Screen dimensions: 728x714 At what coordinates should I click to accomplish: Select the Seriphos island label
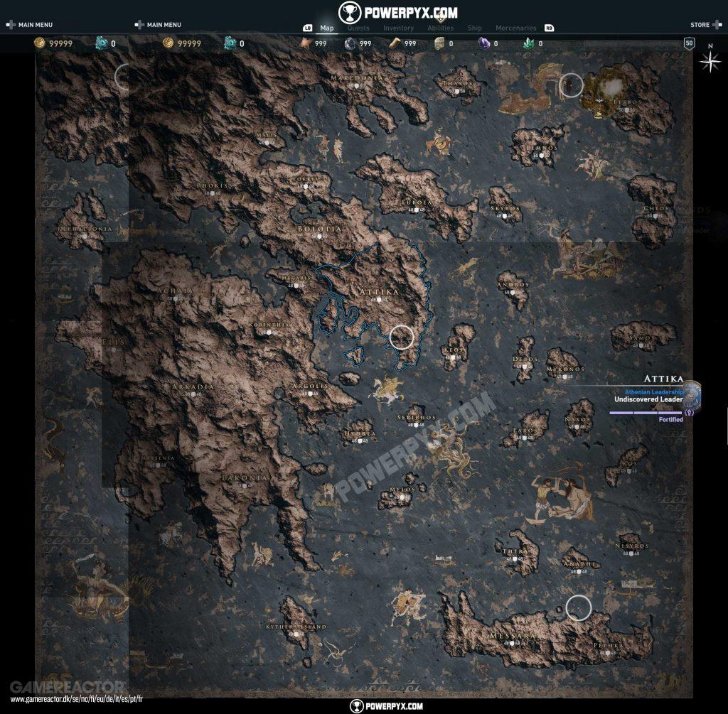click(x=417, y=418)
